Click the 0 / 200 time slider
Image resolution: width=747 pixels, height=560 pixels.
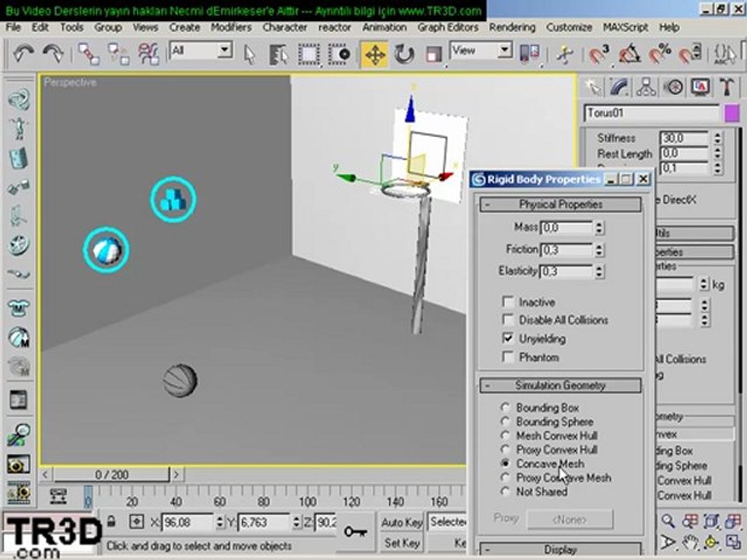(111, 474)
